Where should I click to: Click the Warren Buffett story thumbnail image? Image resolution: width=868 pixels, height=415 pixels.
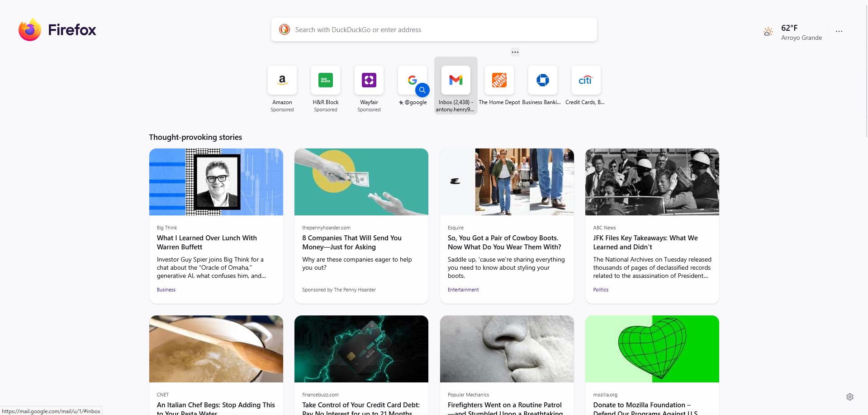click(x=216, y=182)
